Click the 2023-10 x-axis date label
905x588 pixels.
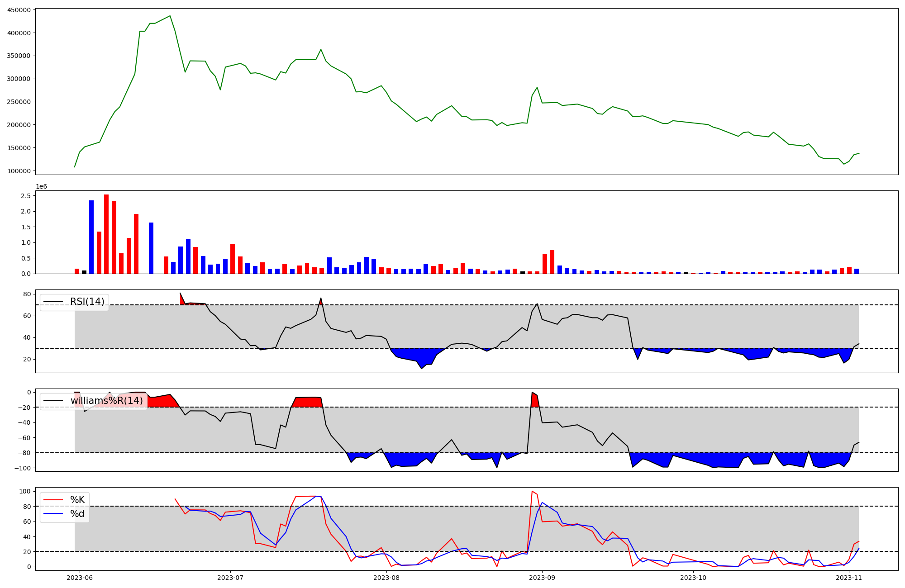tap(693, 578)
